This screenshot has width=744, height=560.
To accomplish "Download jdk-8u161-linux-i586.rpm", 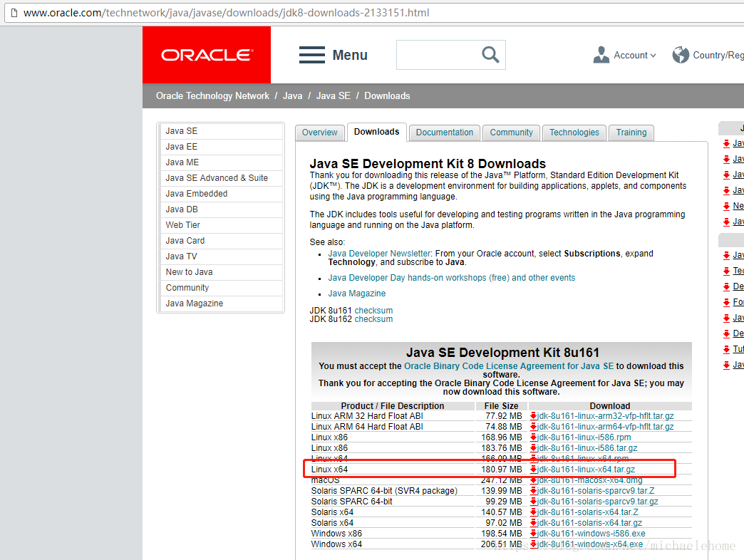I will click(584, 437).
